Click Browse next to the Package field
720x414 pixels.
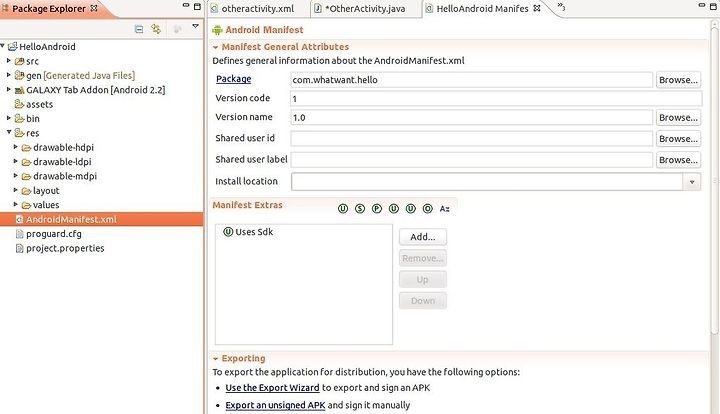[678, 80]
